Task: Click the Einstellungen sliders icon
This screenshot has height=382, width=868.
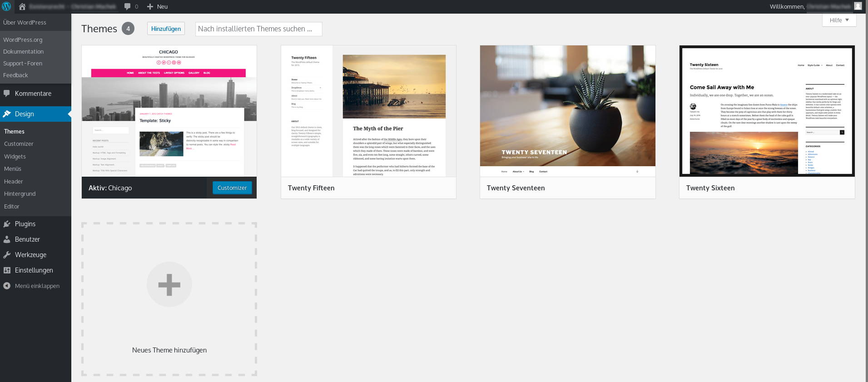Action: (7, 270)
